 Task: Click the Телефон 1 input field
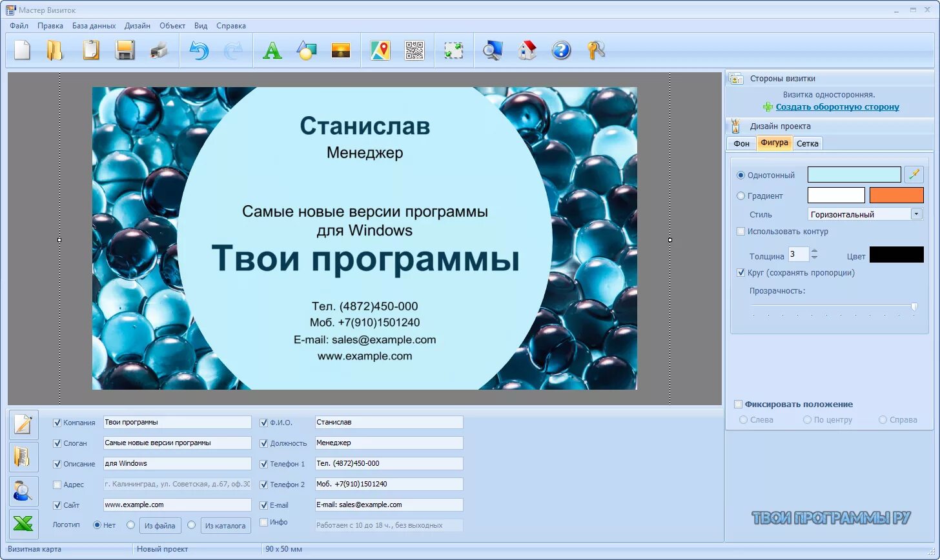[x=389, y=463]
